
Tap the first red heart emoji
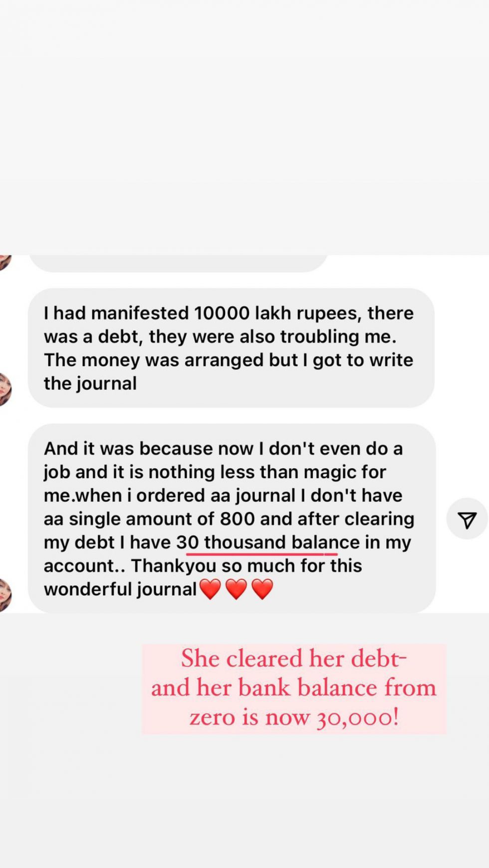pos(210,589)
